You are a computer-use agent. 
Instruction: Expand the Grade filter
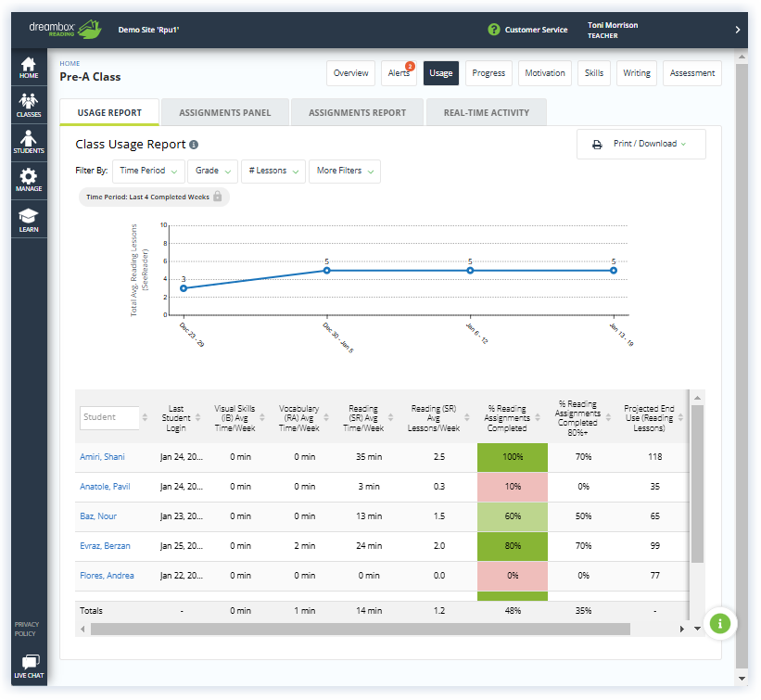(x=213, y=172)
